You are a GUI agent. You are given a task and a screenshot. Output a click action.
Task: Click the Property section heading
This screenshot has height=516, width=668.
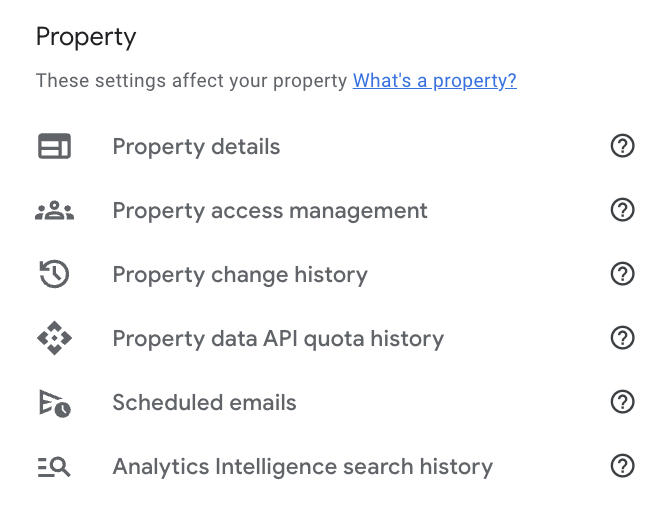[86, 38]
